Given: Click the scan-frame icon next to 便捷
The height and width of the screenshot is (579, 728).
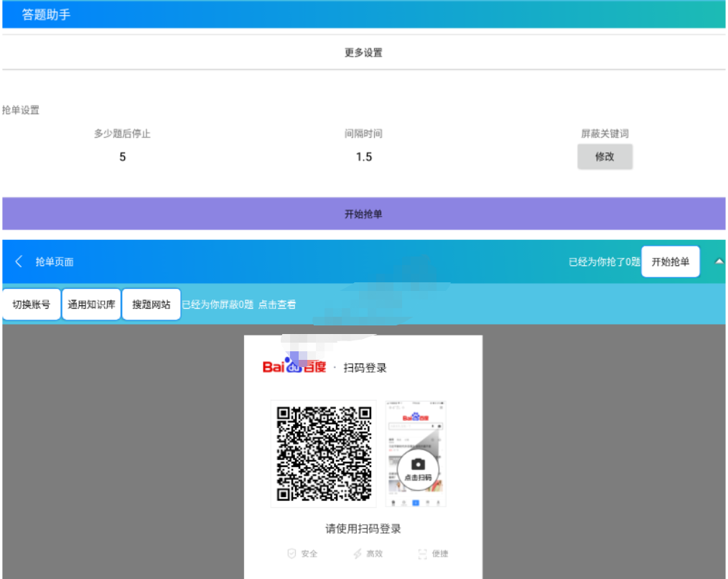Looking at the screenshot, I should click(422, 554).
